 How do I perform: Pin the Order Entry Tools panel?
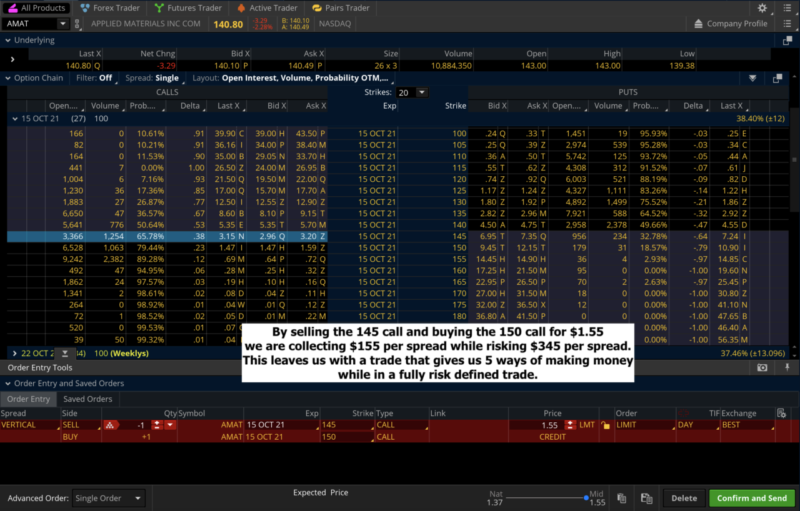click(x=787, y=367)
